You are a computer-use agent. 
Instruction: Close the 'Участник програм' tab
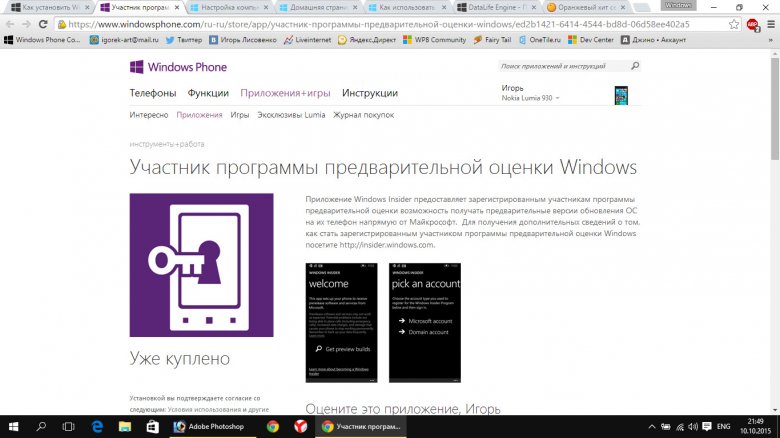click(177, 7)
